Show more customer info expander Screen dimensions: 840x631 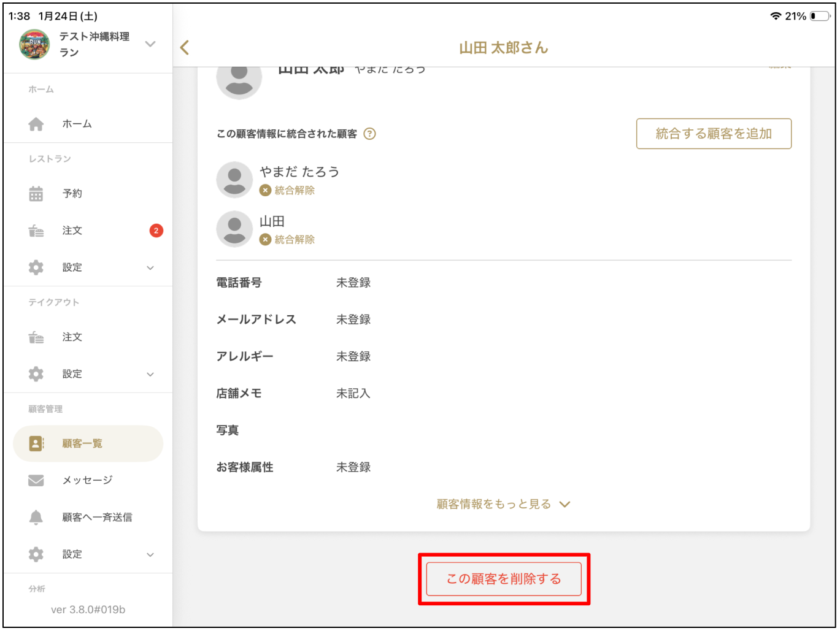[503, 504]
